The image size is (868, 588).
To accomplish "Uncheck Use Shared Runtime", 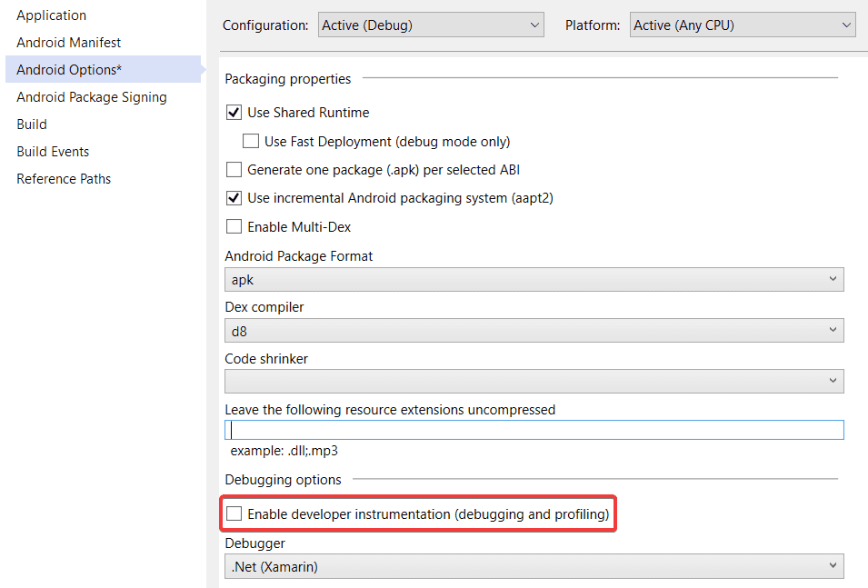I will pyautogui.click(x=234, y=113).
